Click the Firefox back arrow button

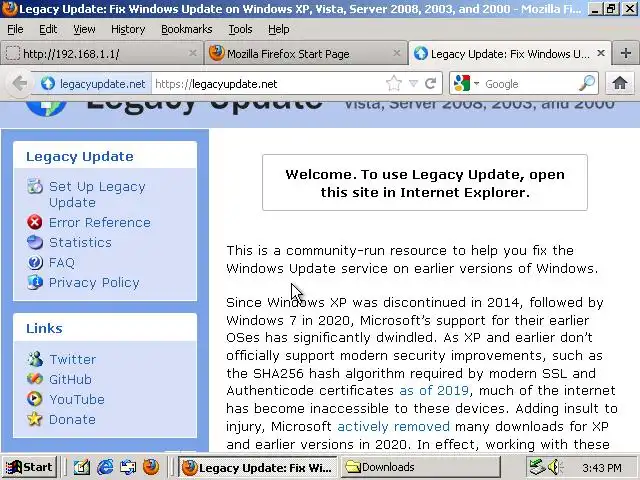click(20, 84)
